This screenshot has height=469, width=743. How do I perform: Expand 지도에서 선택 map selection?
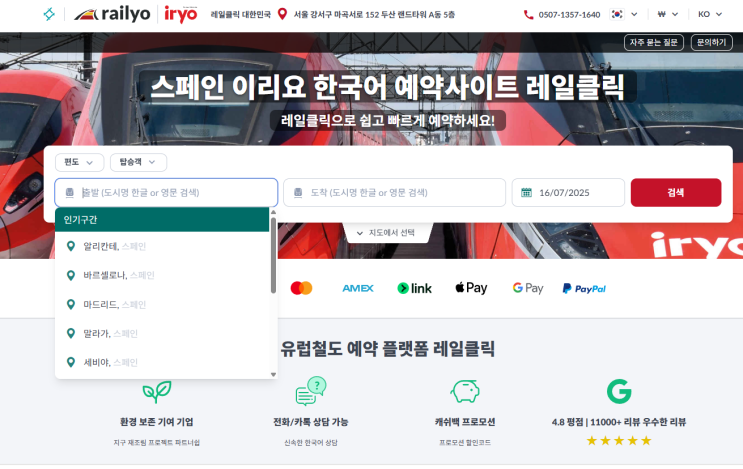point(386,233)
